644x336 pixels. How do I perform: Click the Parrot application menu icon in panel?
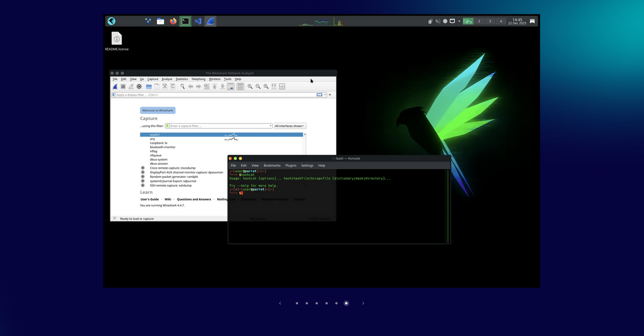(111, 21)
